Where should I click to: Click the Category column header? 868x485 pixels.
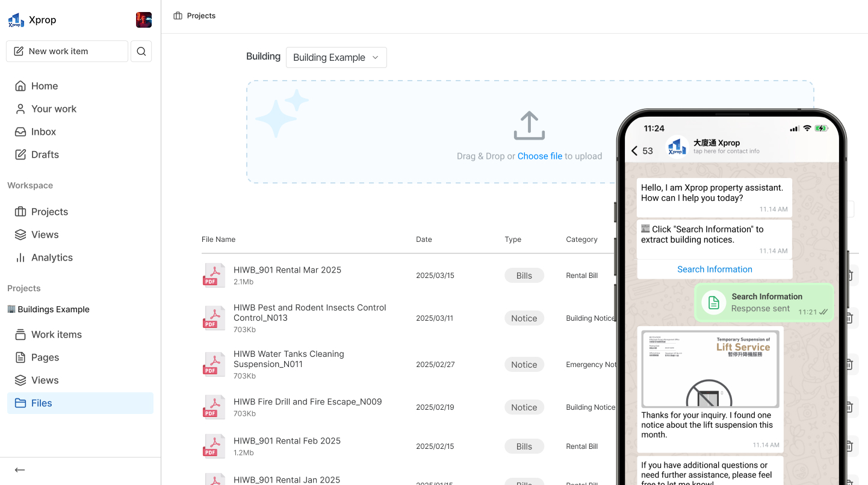click(581, 239)
